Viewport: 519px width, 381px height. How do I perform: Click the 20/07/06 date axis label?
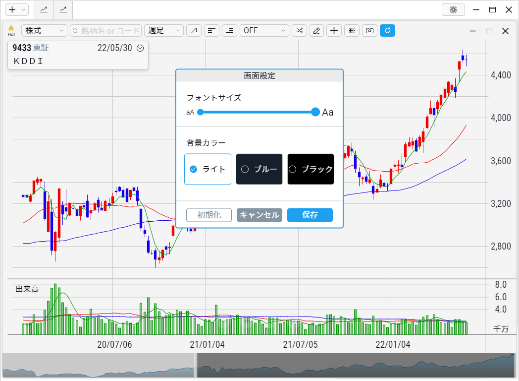click(114, 344)
